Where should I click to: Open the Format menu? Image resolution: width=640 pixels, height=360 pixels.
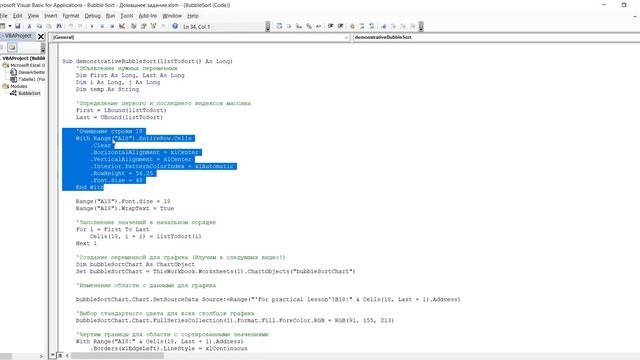pos(71,16)
